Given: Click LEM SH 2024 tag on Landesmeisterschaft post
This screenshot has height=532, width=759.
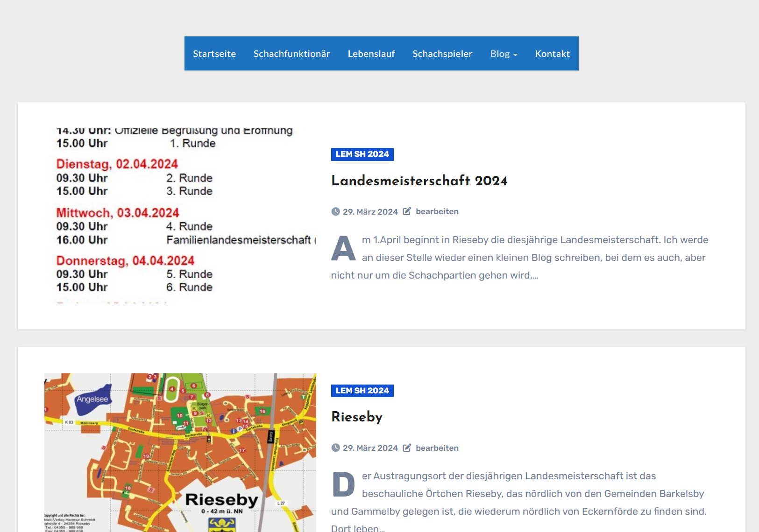Looking at the screenshot, I should (x=362, y=154).
